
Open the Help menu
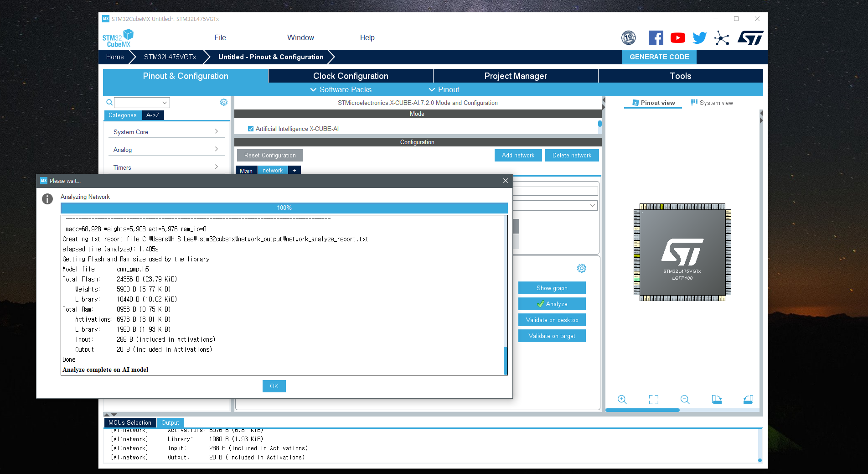(x=367, y=37)
